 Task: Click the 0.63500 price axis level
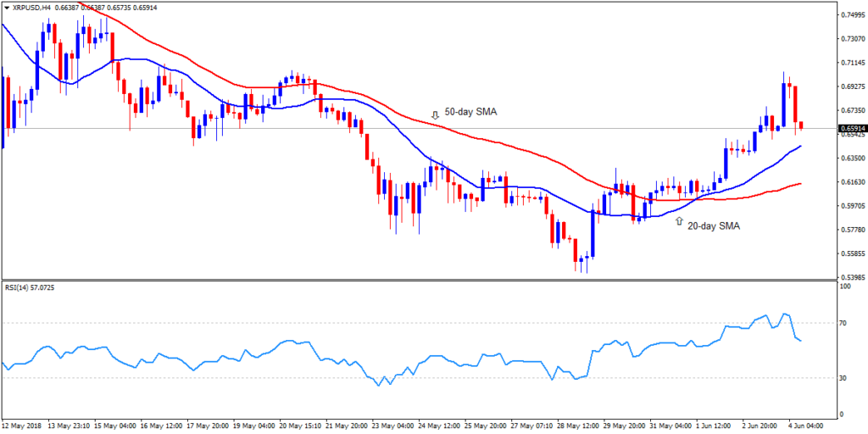[850, 158]
